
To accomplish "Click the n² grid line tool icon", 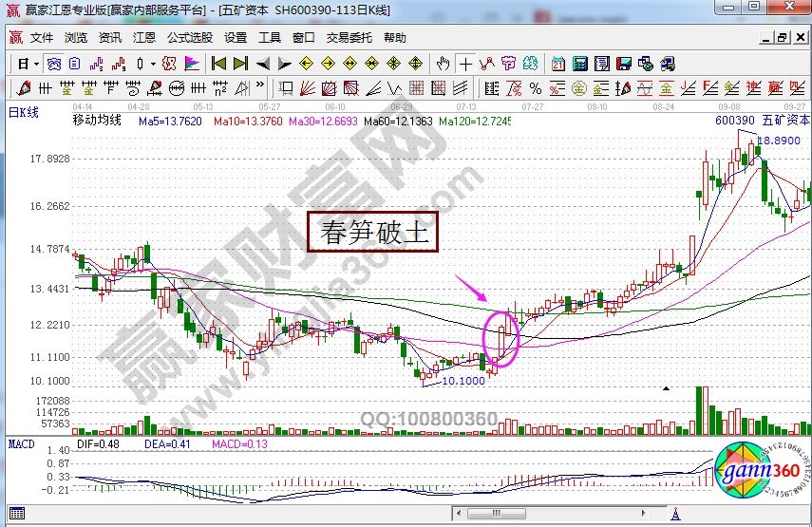I will (x=220, y=88).
